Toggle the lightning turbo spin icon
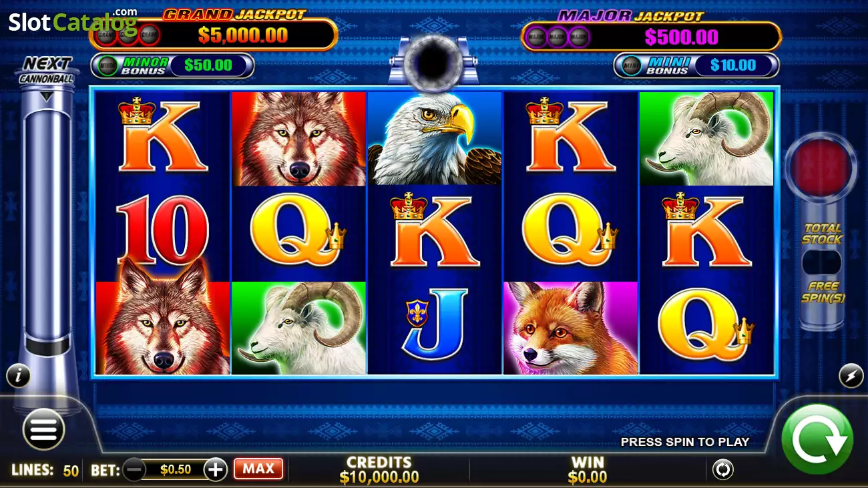This screenshot has height=488, width=868. coord(851,376)
